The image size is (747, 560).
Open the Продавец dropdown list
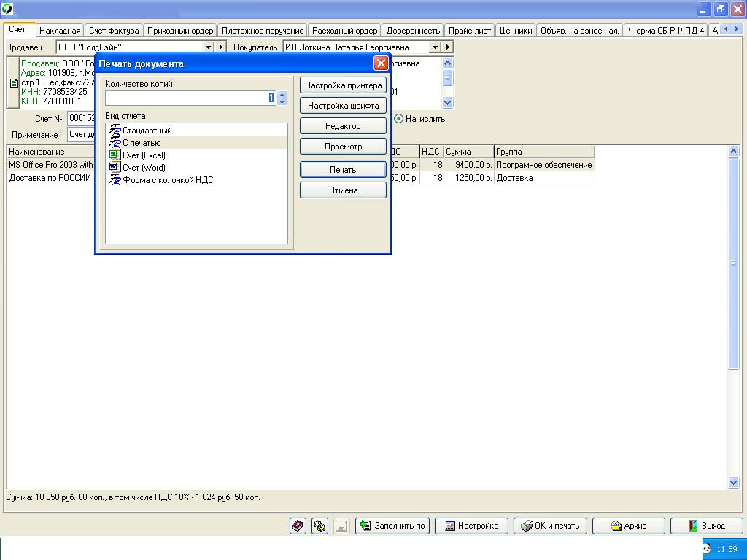208,47
